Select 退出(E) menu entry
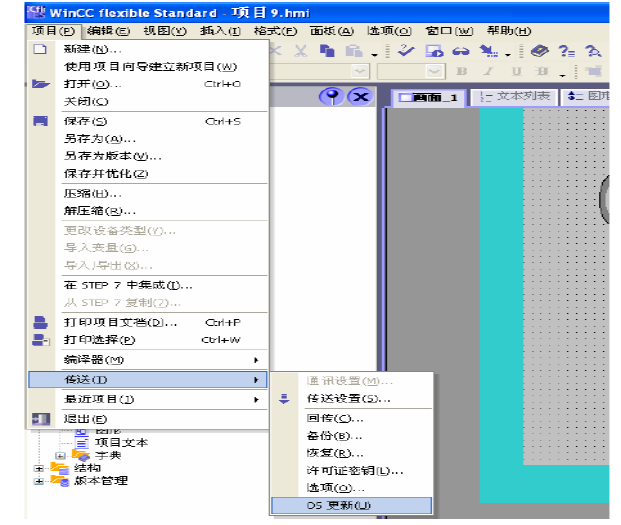The width and height of the screenshot is (621, 525). [149, 418]
